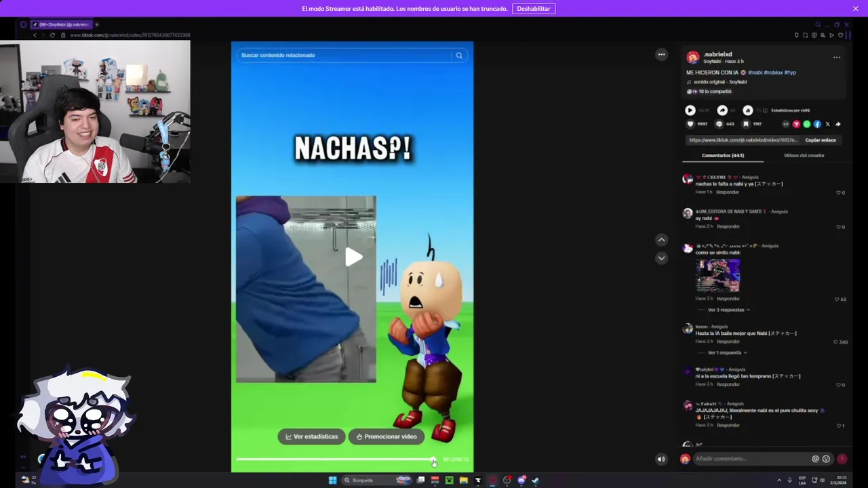Viewport: 868px width, 488px height.
Task: Like the 'como se sintió nabi' comment (63)
Action: tap(837, 299)
